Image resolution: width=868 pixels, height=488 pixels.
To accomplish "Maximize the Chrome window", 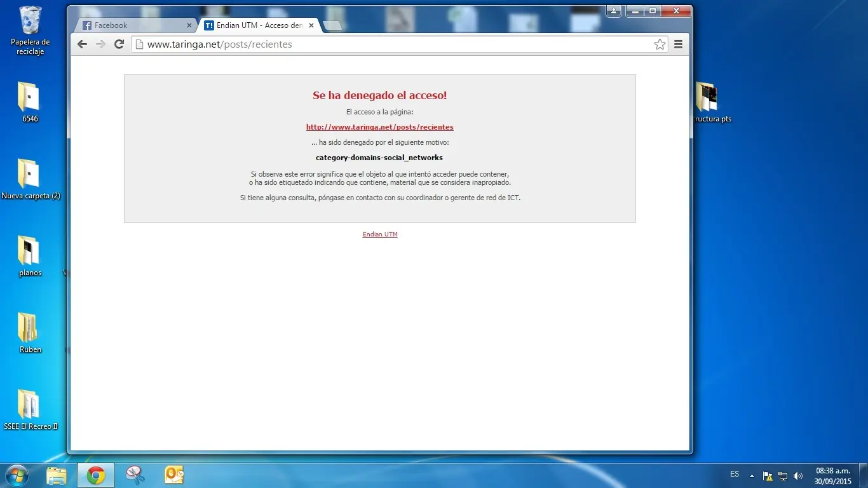I will [x=653, y=11].
